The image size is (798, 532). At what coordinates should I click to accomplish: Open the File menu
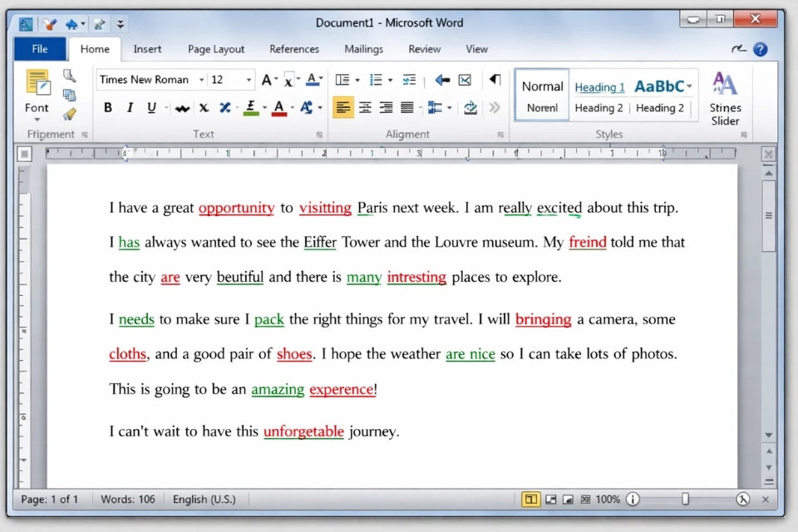[x=39, y=49]
